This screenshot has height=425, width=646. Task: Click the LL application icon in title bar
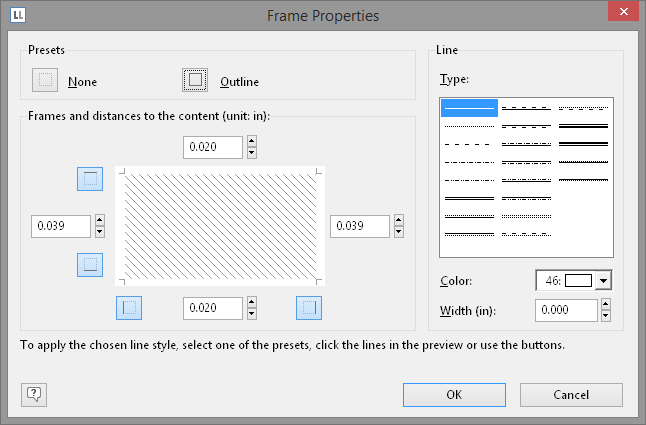tap(19, 15)
